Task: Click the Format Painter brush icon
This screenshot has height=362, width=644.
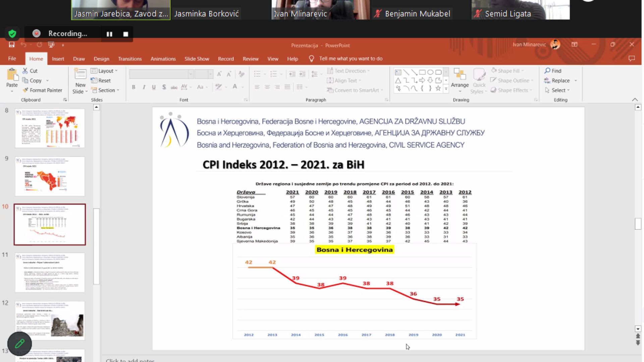Action: (25, 90)
